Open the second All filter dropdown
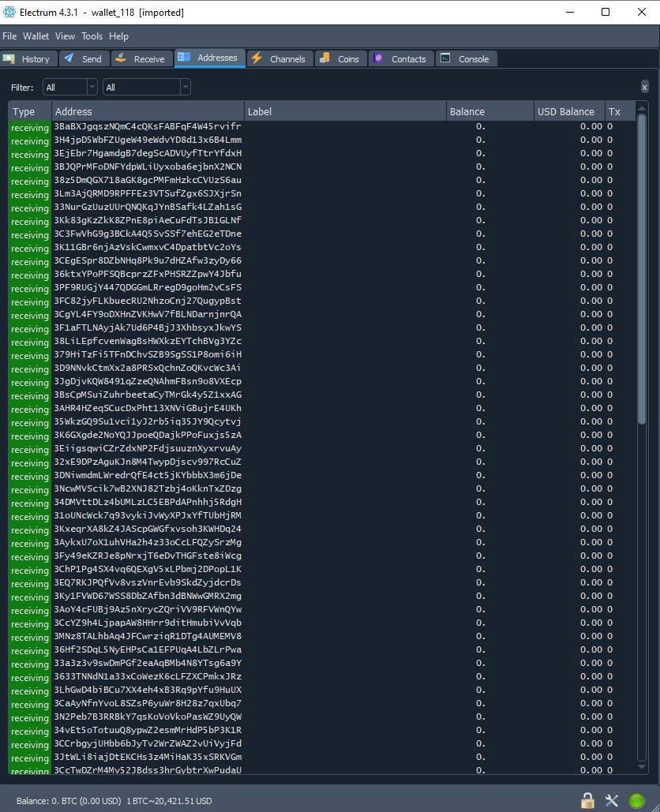 coord(142,87)
